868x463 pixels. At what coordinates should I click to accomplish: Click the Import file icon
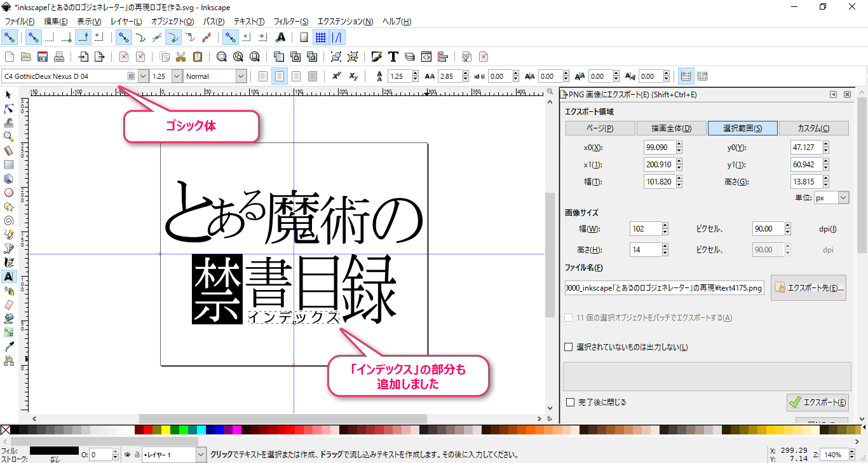coord(83,57)
